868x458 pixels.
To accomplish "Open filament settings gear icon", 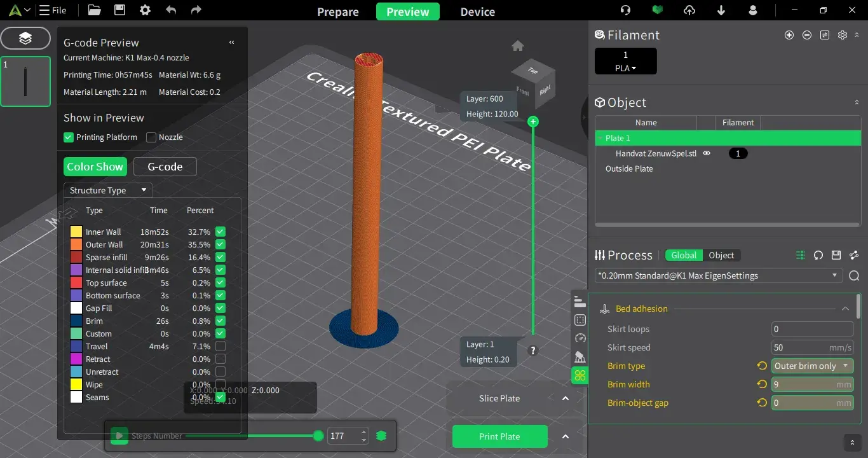I will (843, 36).
